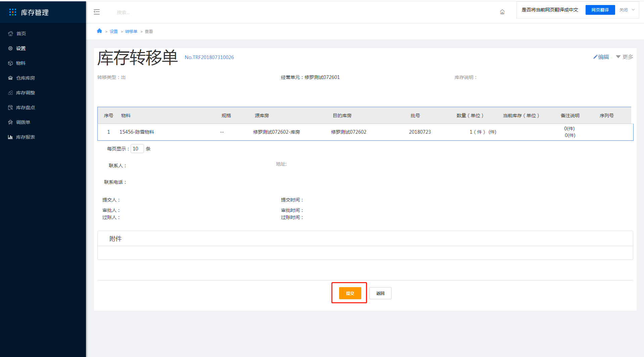Click the home icon in top bar

click(502, 12)
